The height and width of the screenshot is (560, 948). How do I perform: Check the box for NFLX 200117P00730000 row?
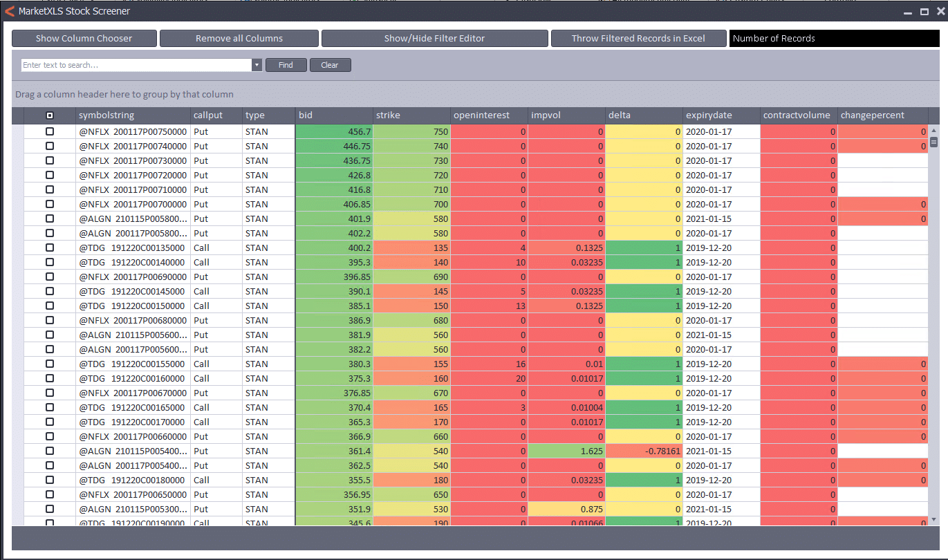49,160
